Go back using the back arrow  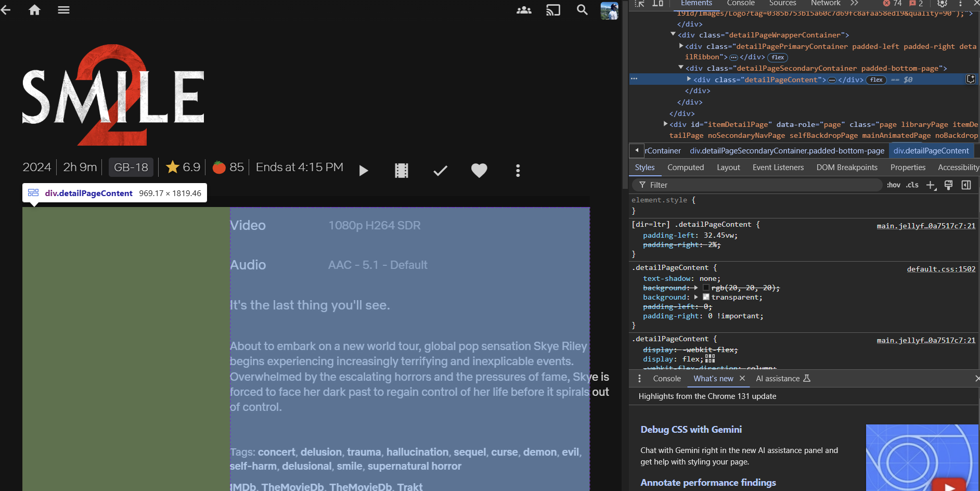(x=6, y=10)
